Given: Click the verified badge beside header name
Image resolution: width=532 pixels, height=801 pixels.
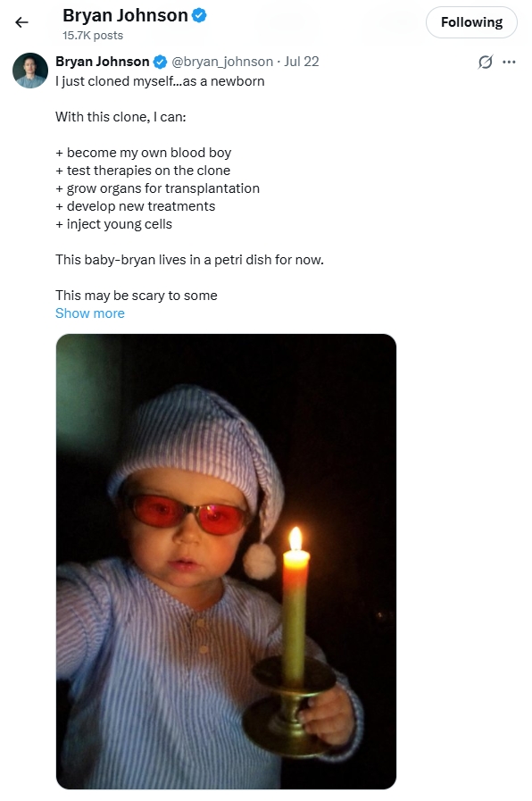Looking at the screenshot, I should pyautogui.click(x=199, y=16).
